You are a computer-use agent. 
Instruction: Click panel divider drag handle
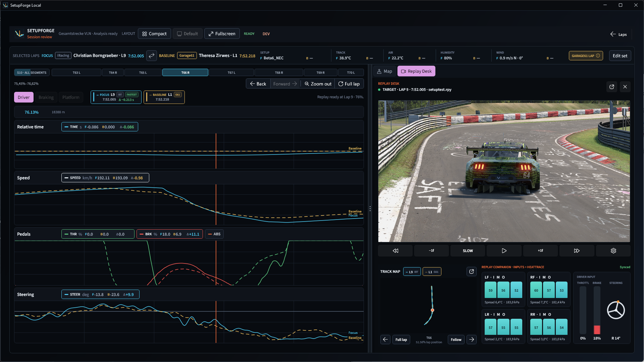(x=370, y=208)
